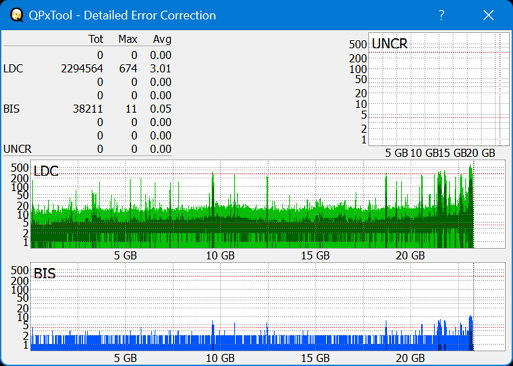Screen dimensions: 513x366
Task: Click the window title text
Action: coord(122,15)
